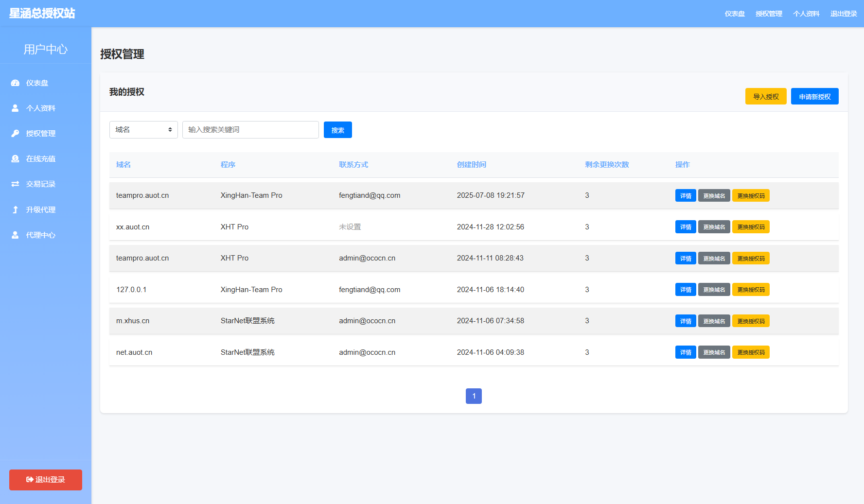The height and width of the screenshot is (504, 864).
Task: Click the 申请新授权 button
Action: [x=814, y=97]
